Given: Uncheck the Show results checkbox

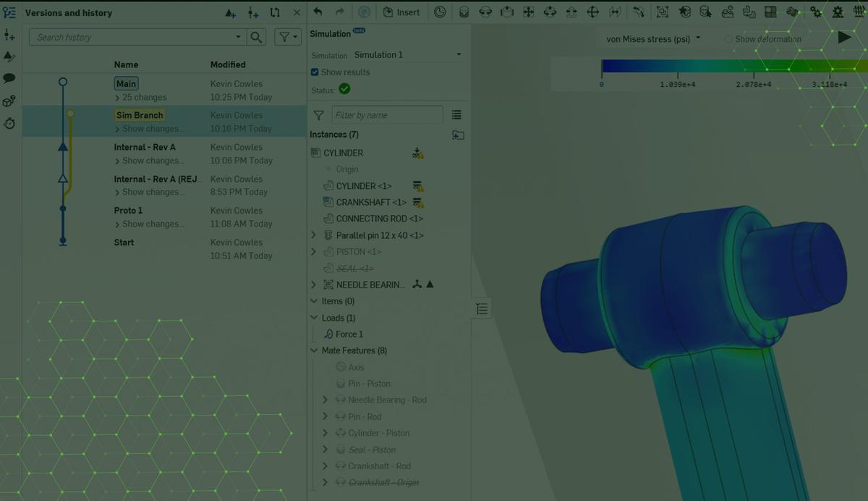Looking at the screenshot, I should click(314, 72).
